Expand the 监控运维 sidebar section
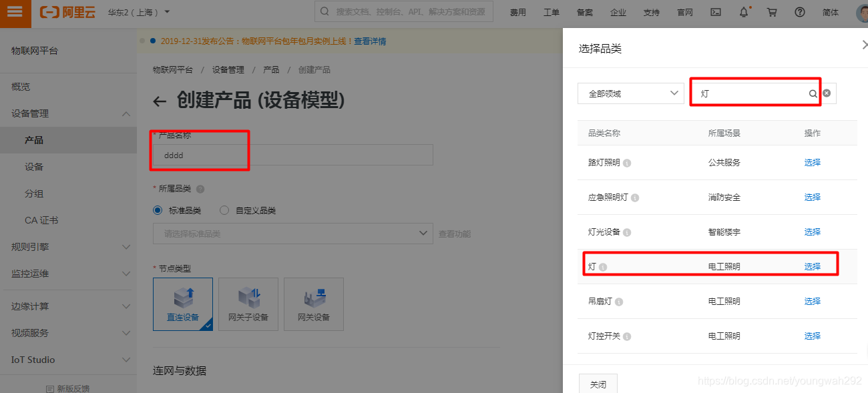868x393 pixels. (x=68, y=274)
